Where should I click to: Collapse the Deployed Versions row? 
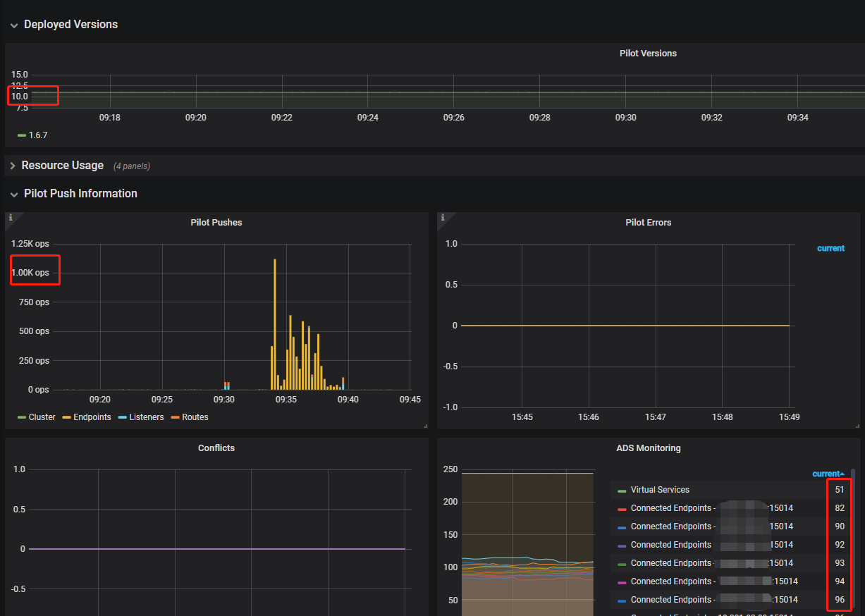pyautogui.click(x=70, y=24)
